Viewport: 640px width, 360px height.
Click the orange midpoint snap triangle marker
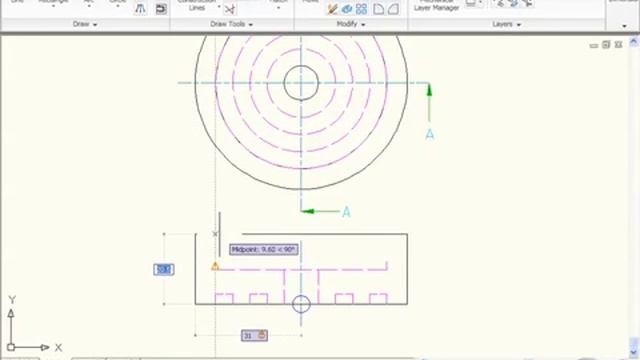click(215, 267)
